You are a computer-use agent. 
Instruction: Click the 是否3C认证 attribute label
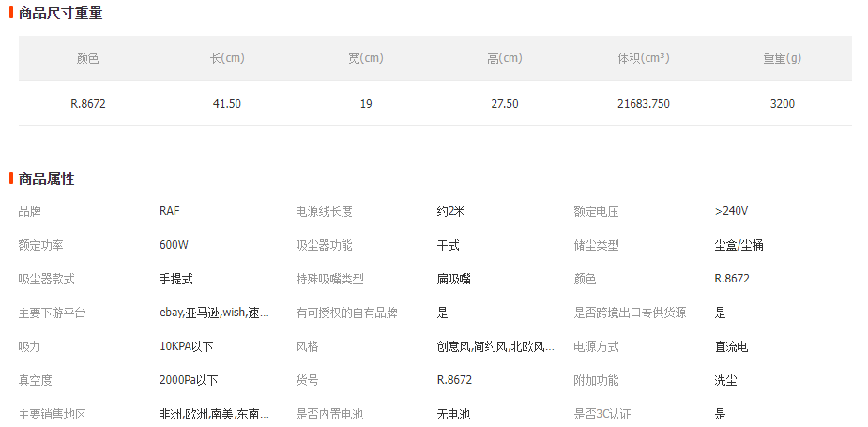pyautogui.click(x=602, y=414)
